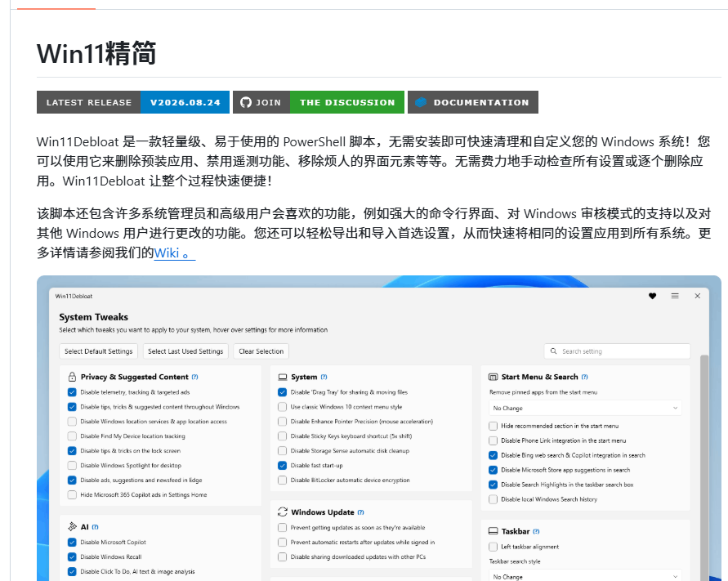728x581 pixels.
Task: Click the Taskbar section help question mark
Action: point(536,531)
